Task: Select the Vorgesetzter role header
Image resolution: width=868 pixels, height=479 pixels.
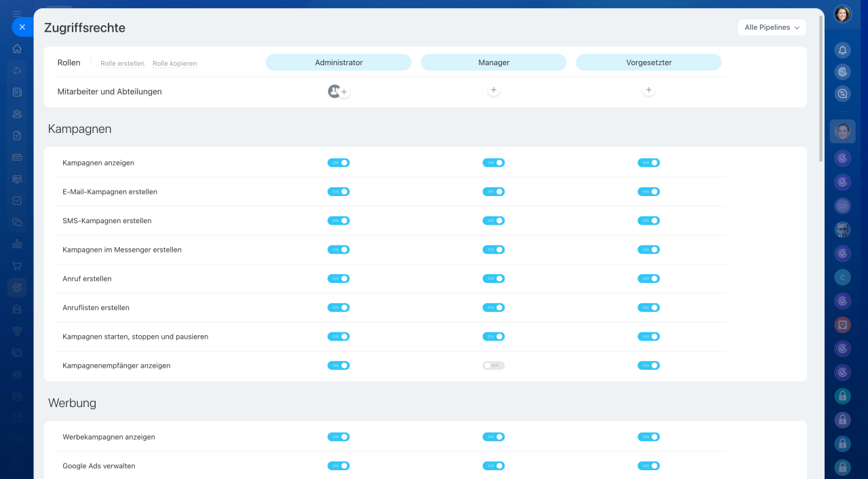Action: pos(649,62)
